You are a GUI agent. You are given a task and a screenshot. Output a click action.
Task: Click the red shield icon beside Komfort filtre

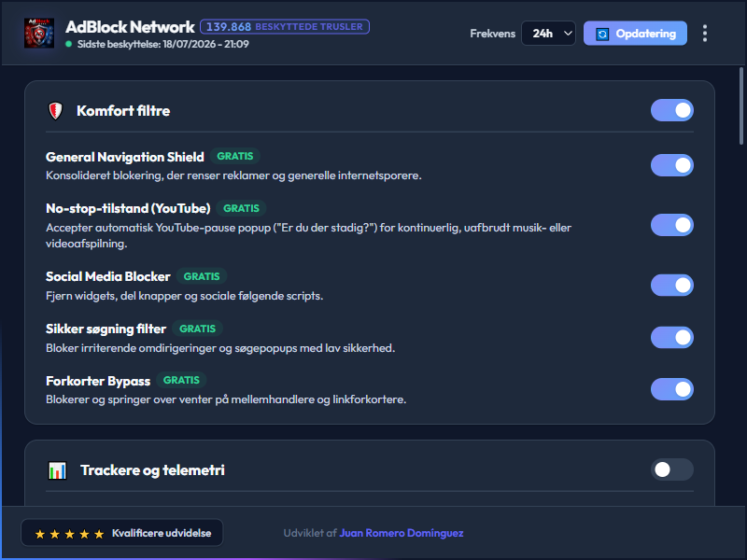click(56, 111)
